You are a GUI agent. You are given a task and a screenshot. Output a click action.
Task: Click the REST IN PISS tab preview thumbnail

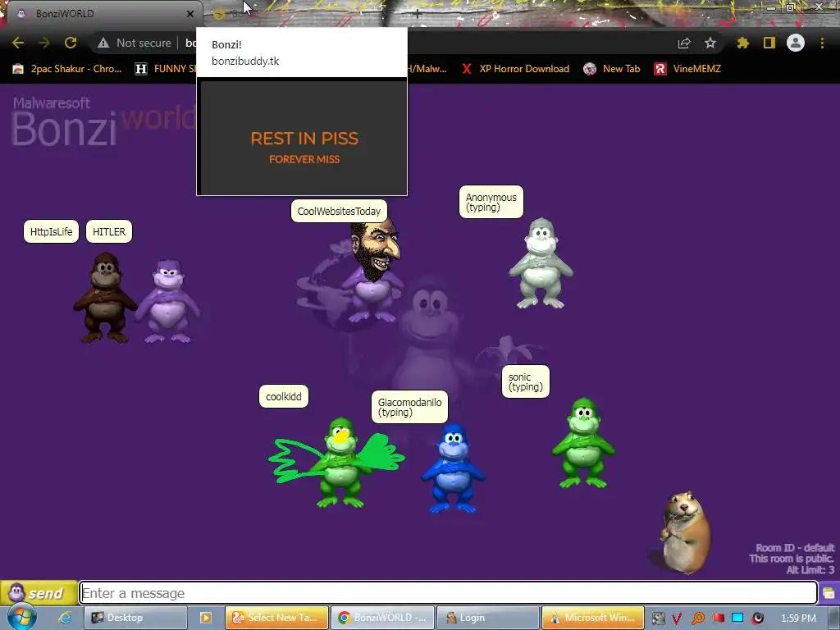(x=302, y=137)
